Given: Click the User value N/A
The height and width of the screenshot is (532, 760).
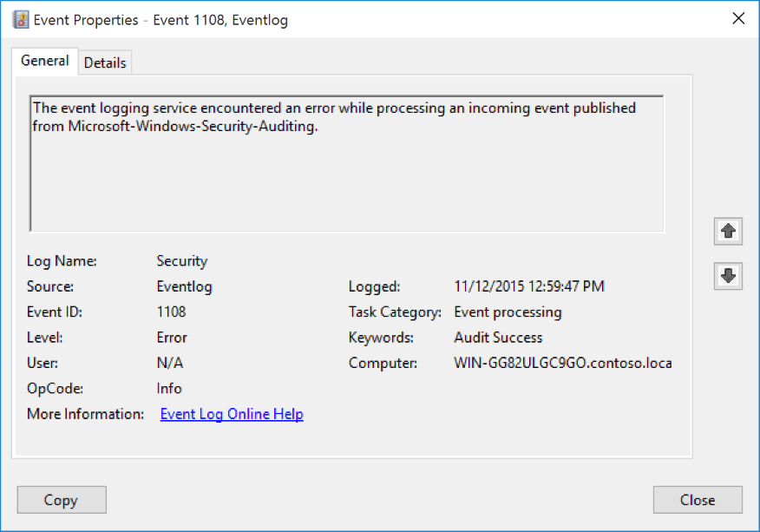Looking at the screenshot, I should pyautogui.click(x=170, y=363).
